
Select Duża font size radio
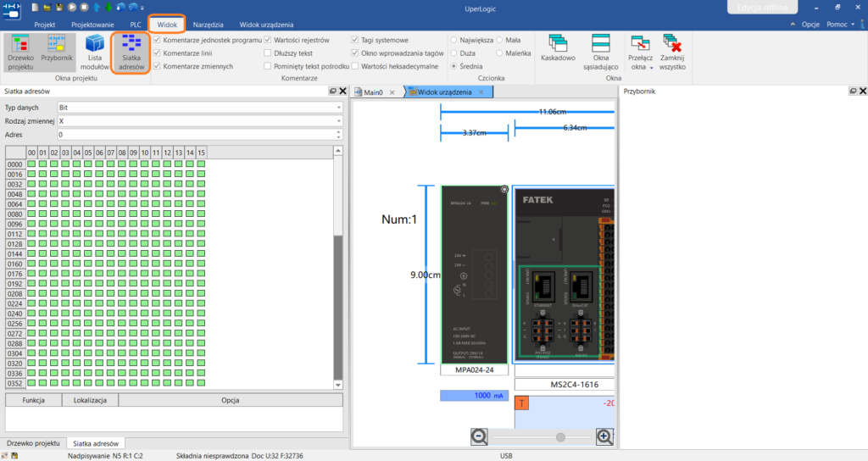[454, 53]
